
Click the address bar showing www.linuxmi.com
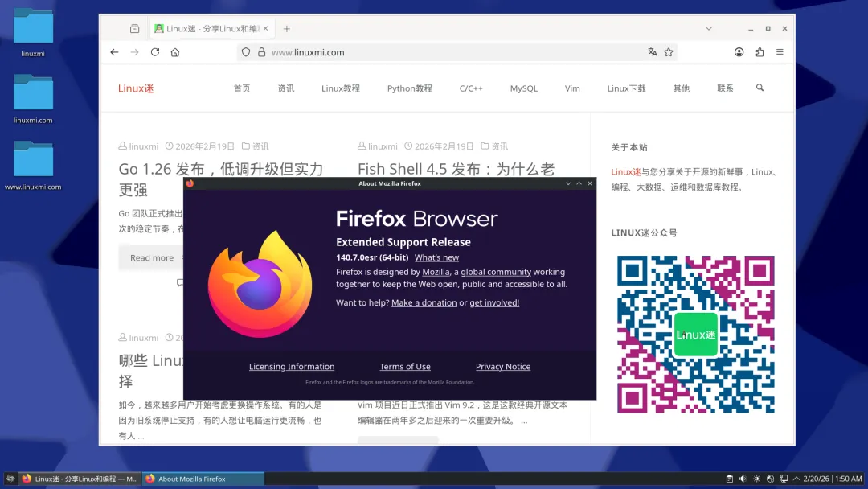(457, 52)
